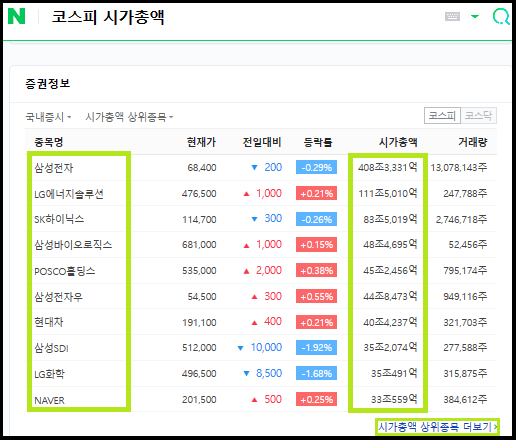Click price 114,700 for SK하이닉스
The image size is (516, 440).
click(x=199, y=219)
